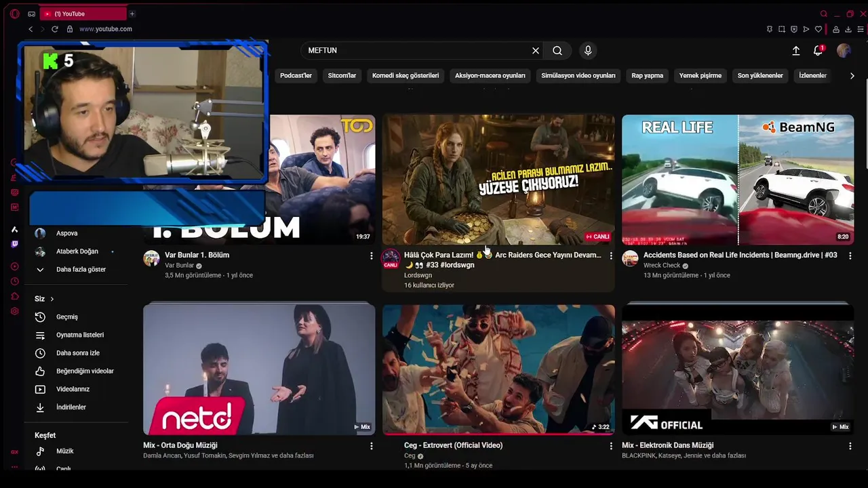Play Ceg - Extrovert video thumbnail
868x488 pixels.
(498, 369)
